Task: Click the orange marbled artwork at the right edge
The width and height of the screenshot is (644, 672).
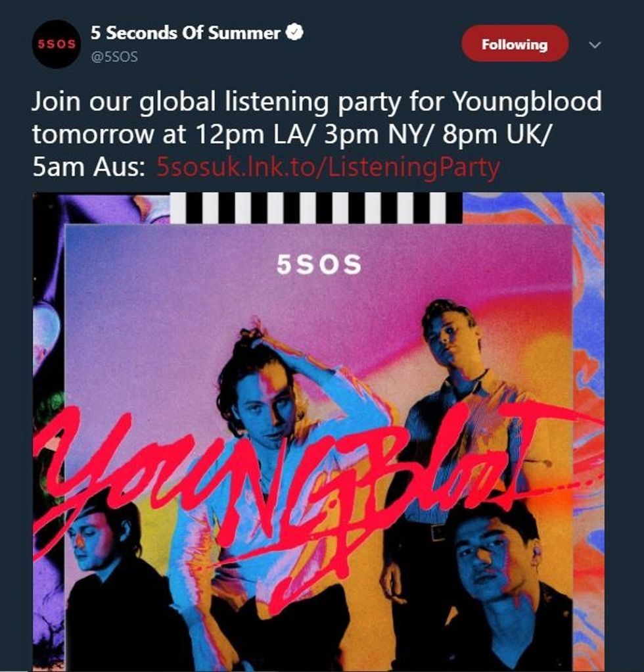Action: [588, 429]
